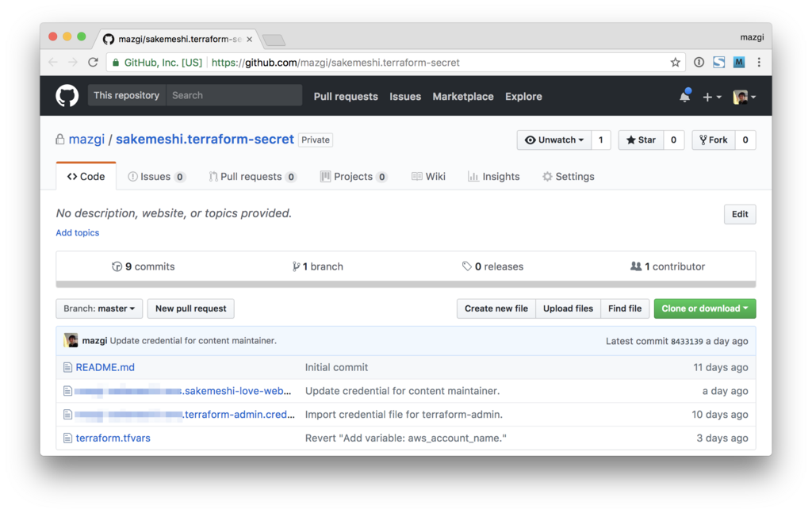Click the terraform-admin.cred file icon
This screenshot has height=513, width=812.
point(67,415)
